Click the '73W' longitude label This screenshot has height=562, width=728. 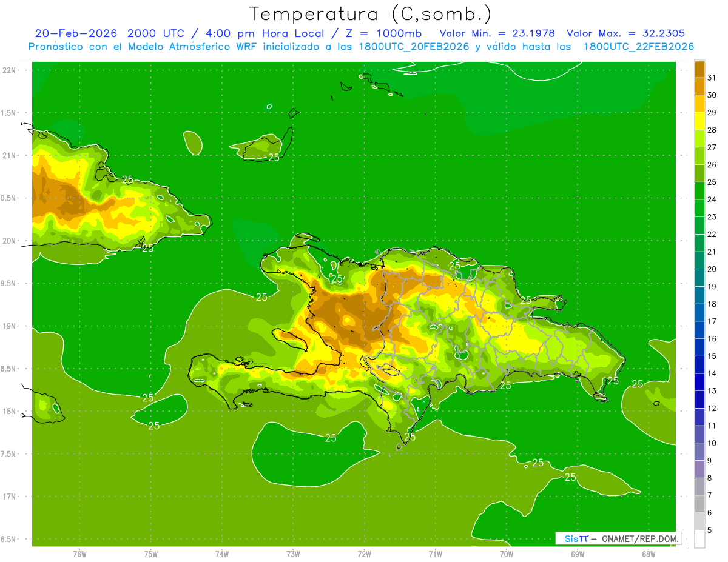[293, 554]
